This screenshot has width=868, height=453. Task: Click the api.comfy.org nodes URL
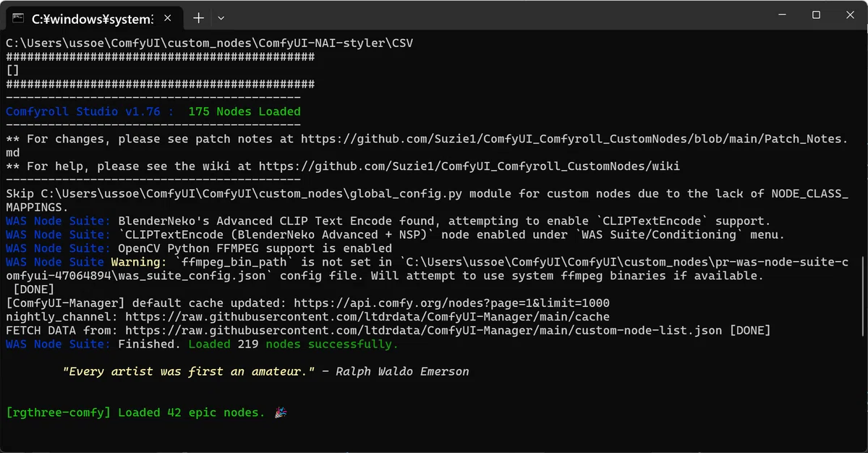[x=451, y=303]
